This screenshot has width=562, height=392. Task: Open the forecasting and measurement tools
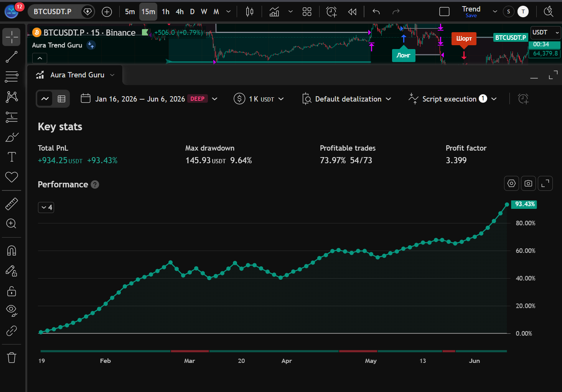tap(12, 117)
